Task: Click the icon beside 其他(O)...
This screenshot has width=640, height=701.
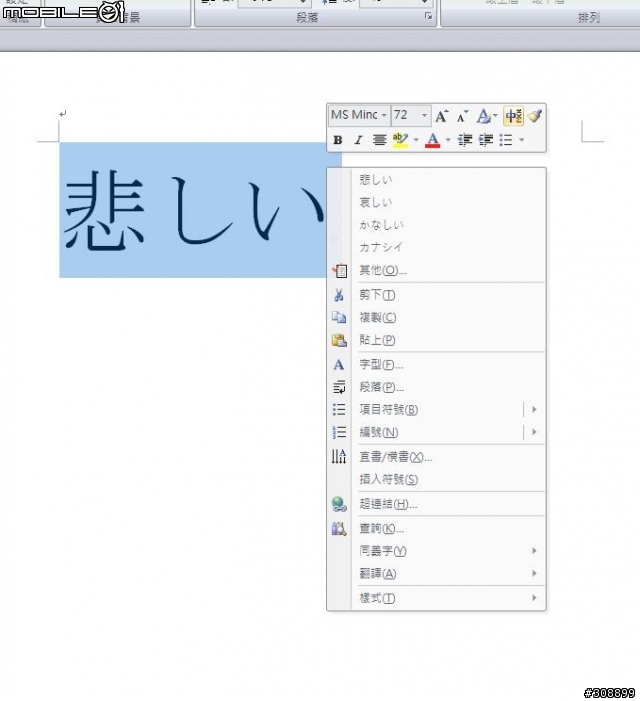Action: point(340,270)
